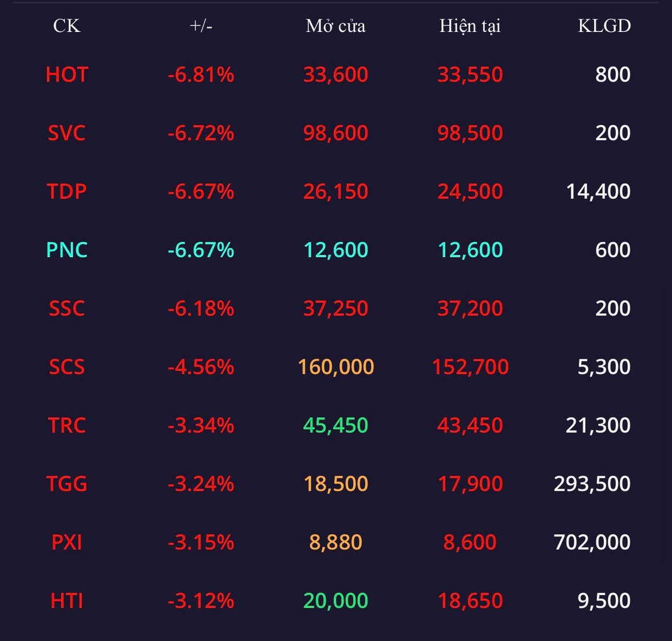Screen dimensions: 672x641
Task: Open the cyan PNC stock symbol
Action: [x=66, y=250]
